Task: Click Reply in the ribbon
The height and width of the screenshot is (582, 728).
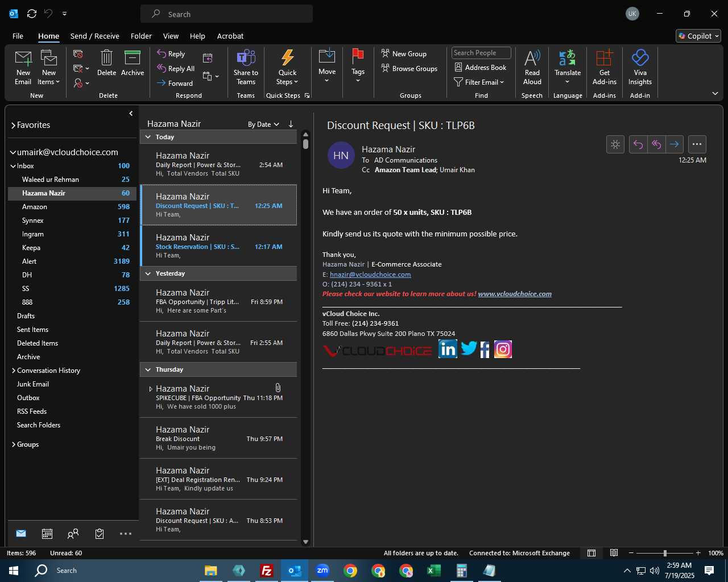Action: pyautogui.click(x=171, y=54)
